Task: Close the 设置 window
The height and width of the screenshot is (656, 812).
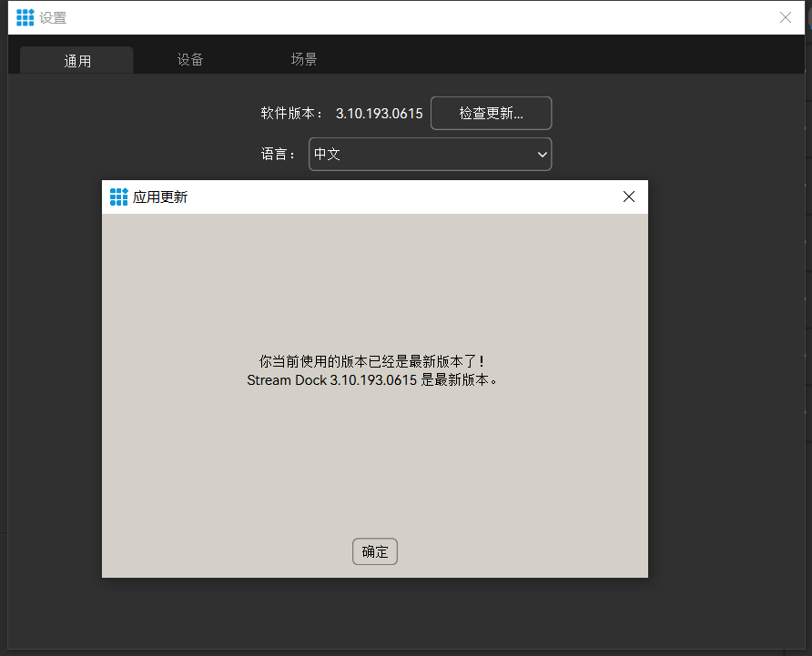Action: [785, 17]
